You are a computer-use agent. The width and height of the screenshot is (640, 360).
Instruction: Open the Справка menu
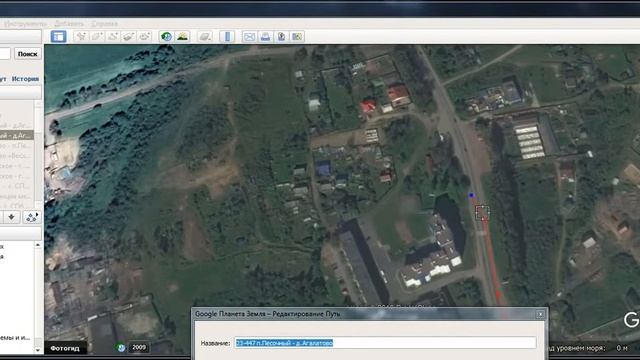[104, 24]
